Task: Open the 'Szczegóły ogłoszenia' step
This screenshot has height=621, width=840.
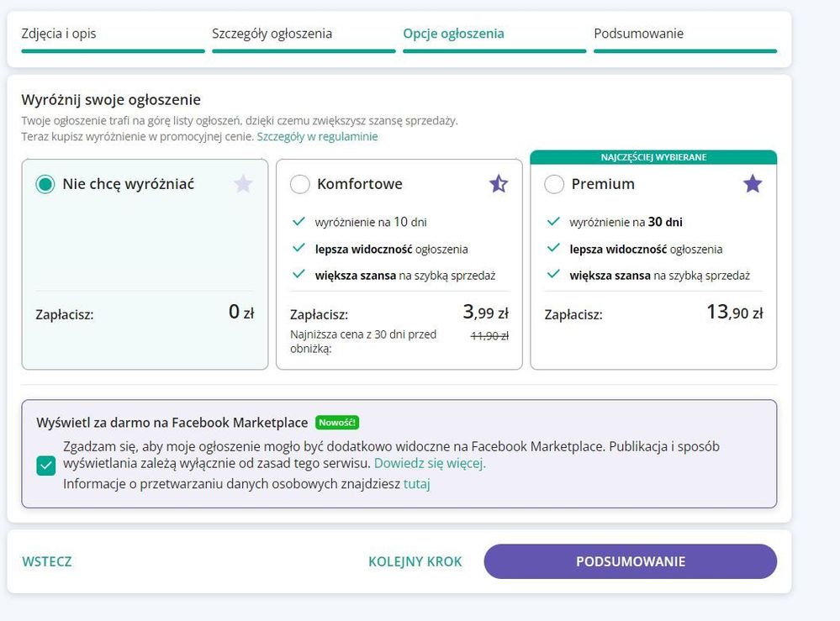Action: [272, 34]
